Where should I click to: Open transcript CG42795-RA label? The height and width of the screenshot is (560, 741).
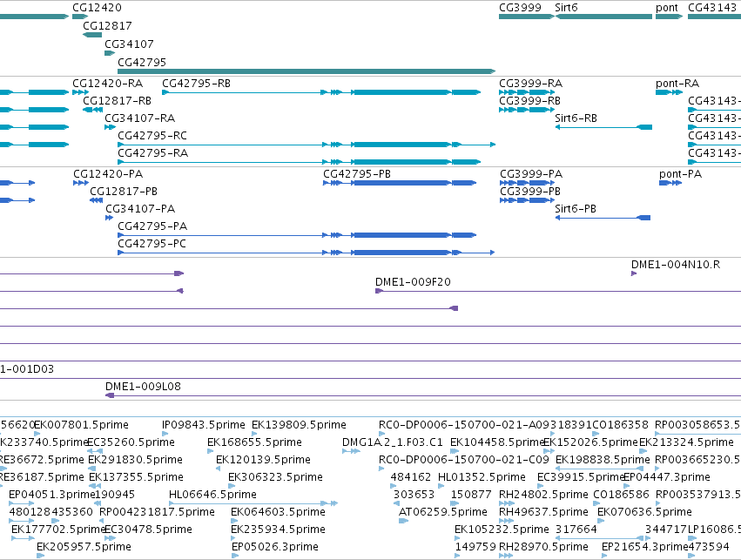[x=152, y=153]
